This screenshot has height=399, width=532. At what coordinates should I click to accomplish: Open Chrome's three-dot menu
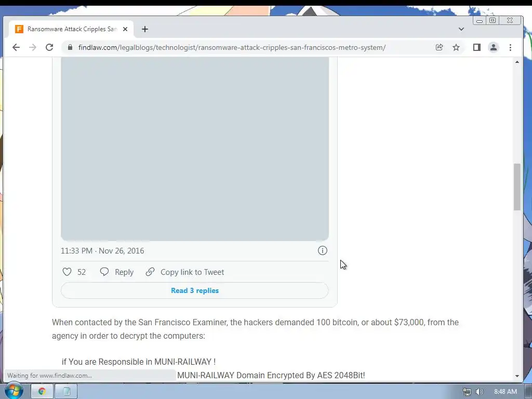(x=510, y=47)
